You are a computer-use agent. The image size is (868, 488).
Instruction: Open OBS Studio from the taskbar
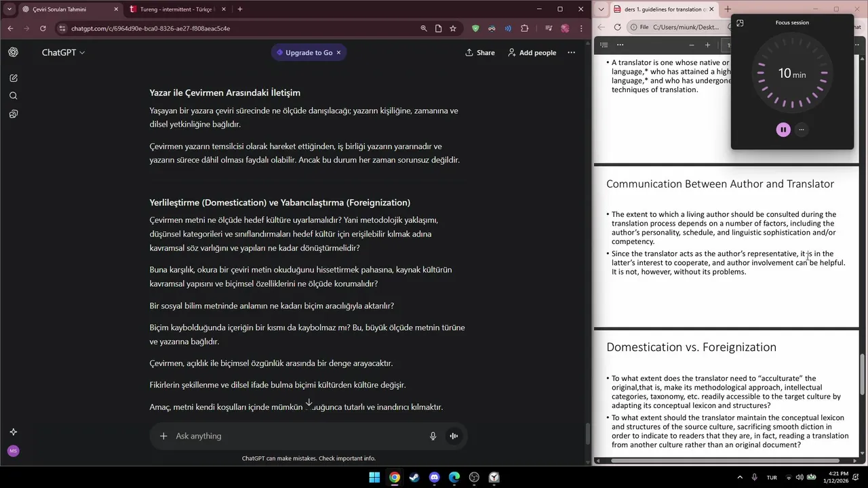pyautogui.click(x=474, y=477)
